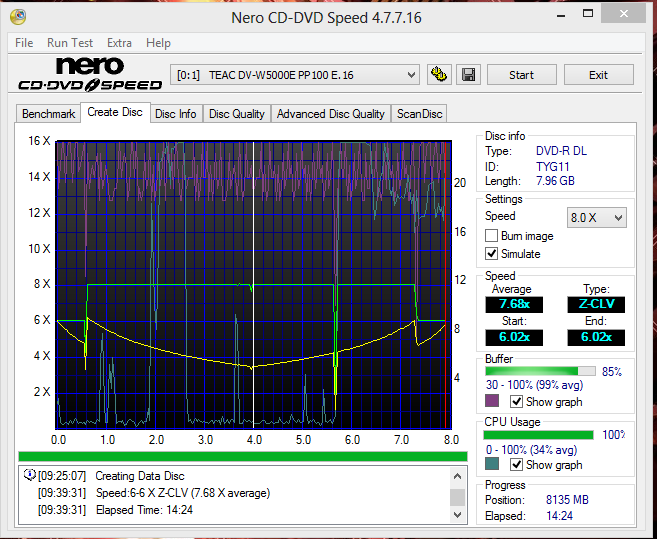Click the green overall progress bar

[243, 456]
